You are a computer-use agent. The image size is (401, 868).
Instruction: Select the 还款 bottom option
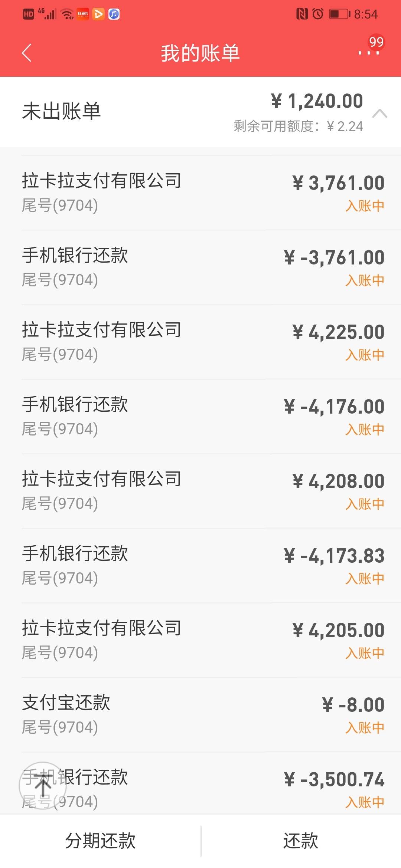301,841
